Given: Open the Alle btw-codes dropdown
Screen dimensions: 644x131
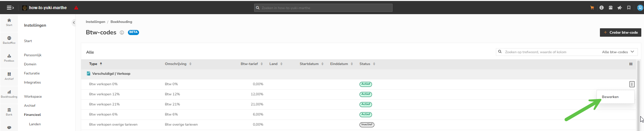Looking at the screenshot, I should 618,52.
